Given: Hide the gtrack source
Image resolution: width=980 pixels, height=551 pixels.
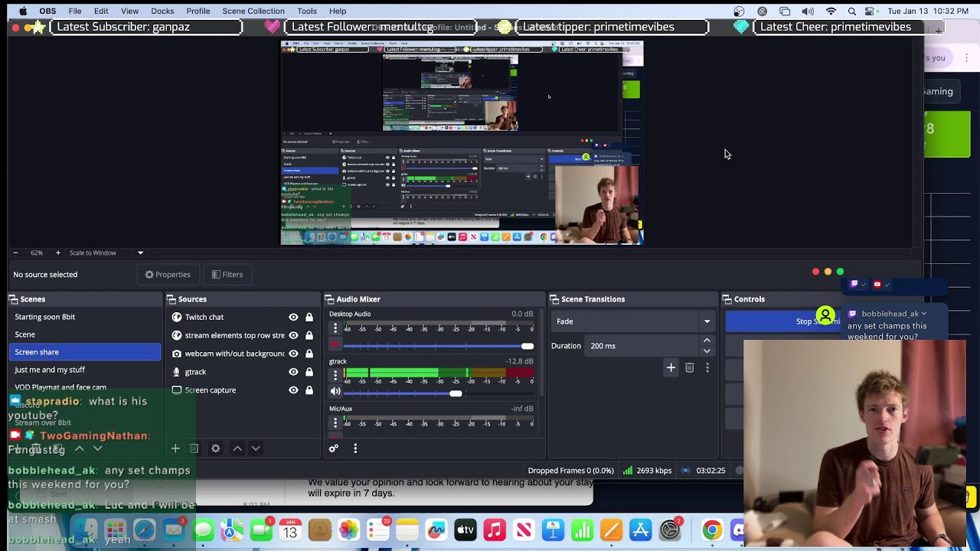Looking at the screenshot, I should (293, 372).
